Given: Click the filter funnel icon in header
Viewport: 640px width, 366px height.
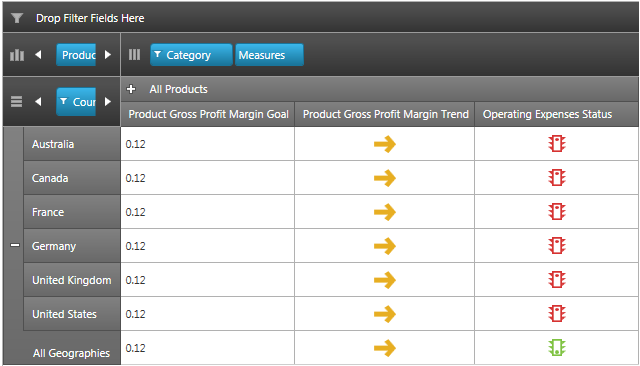Looking at the screenshot, I should [17, 18].
